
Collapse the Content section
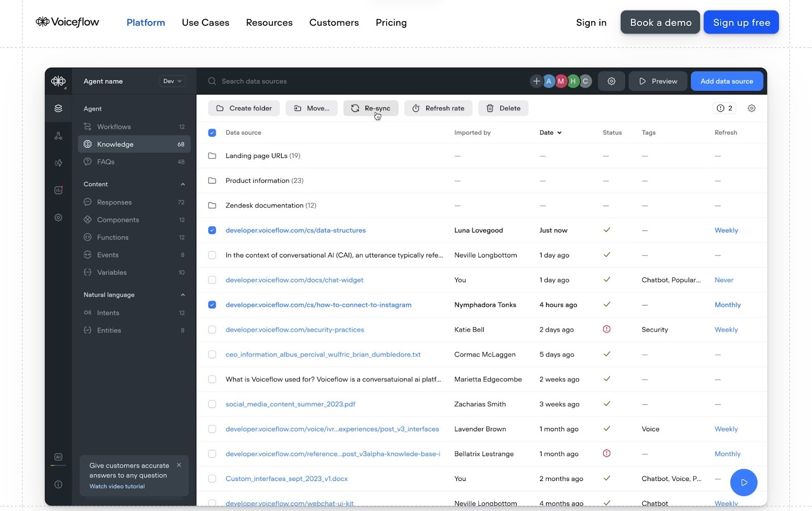click(183, 184)
